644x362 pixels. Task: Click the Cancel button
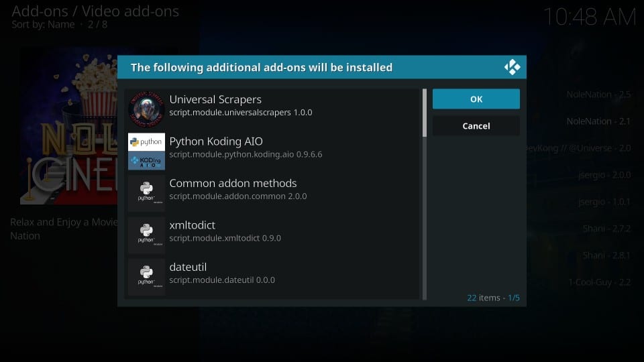coord(476,125)
